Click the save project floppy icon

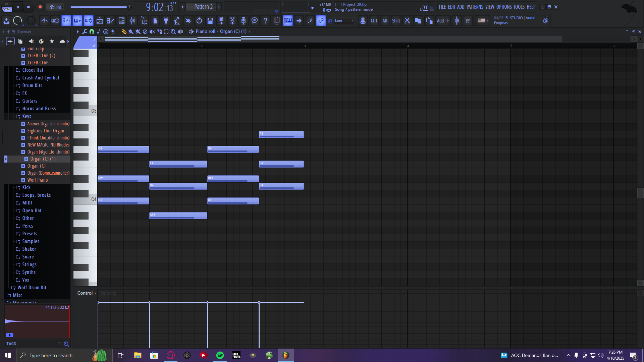click(x=210, y=21)
